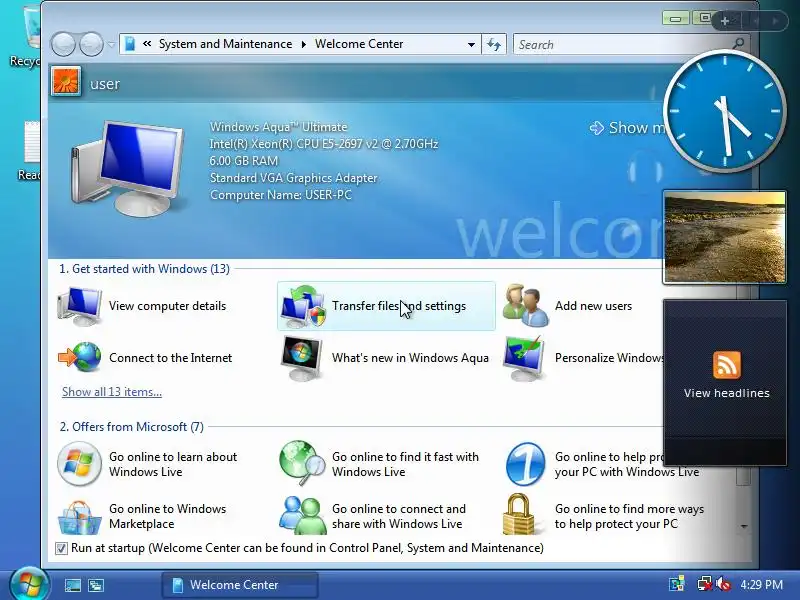Click the Windows Sidebar tray icon
The height and width of the screenshot is (600, 800).
(x=677, y=584)
